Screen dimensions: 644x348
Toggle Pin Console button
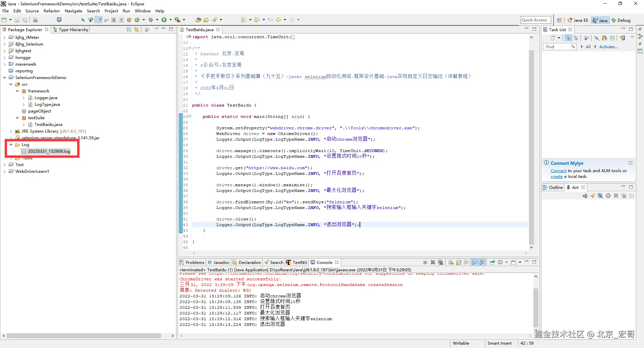(492, 262)
